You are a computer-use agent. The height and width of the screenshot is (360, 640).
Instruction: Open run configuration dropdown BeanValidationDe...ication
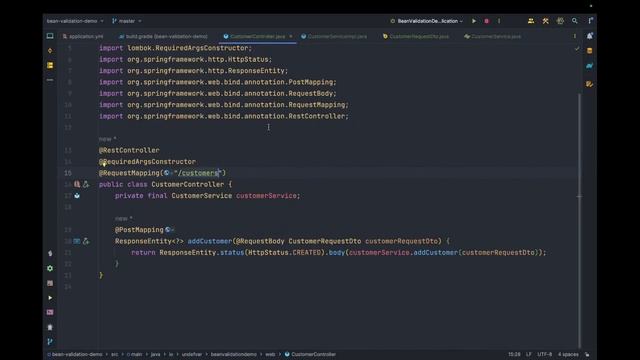427,21
